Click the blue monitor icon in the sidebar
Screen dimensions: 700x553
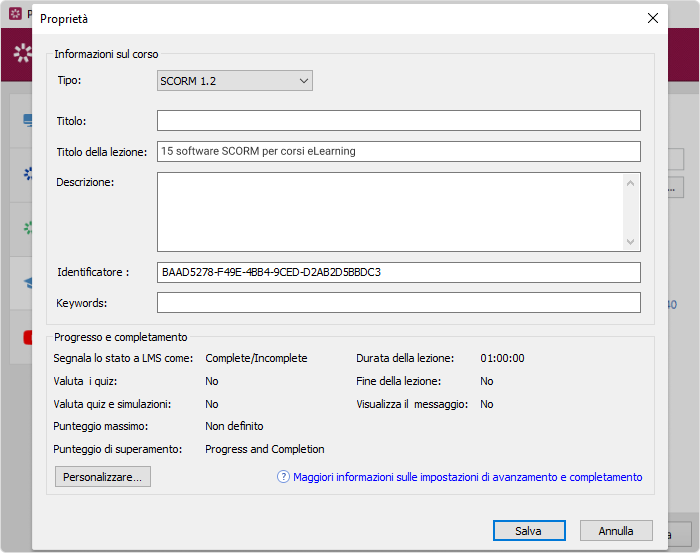point(28,121)
